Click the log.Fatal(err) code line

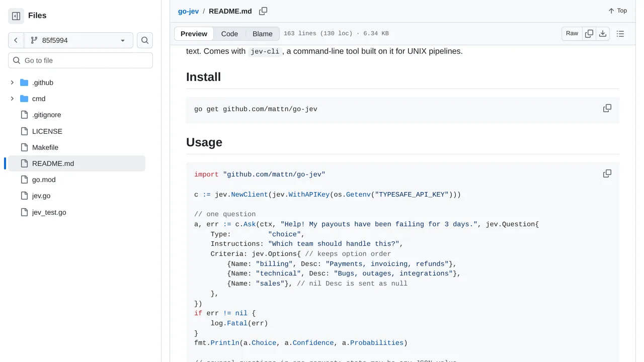point(239,323)
